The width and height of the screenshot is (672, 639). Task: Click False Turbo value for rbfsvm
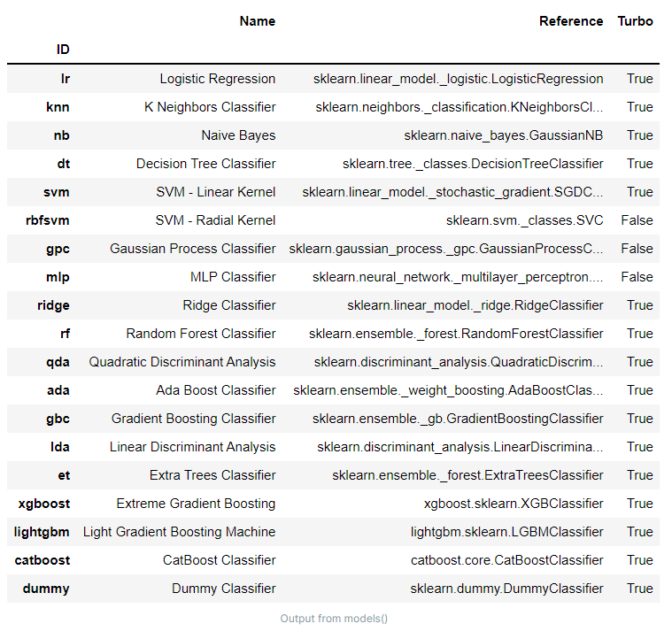tap(637, 219)
